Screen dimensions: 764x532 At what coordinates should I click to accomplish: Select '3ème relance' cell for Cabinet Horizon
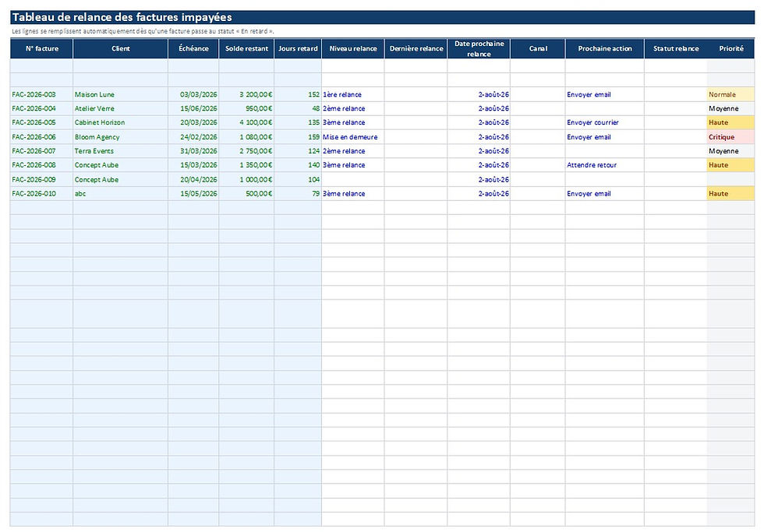coord(352,122)
